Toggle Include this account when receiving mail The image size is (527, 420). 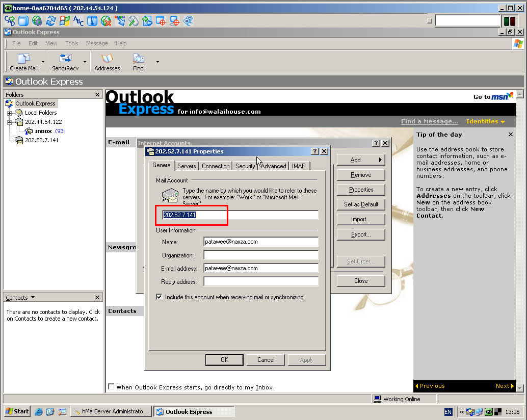click(160, 297)
